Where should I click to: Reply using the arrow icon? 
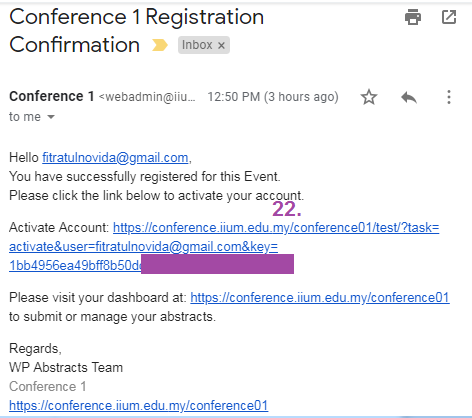(409, 97)
